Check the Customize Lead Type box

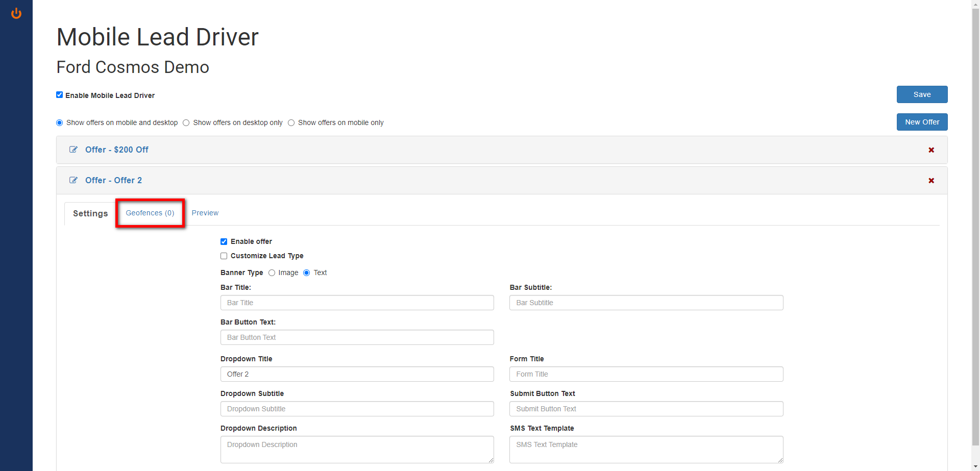[x=224, y=256]
